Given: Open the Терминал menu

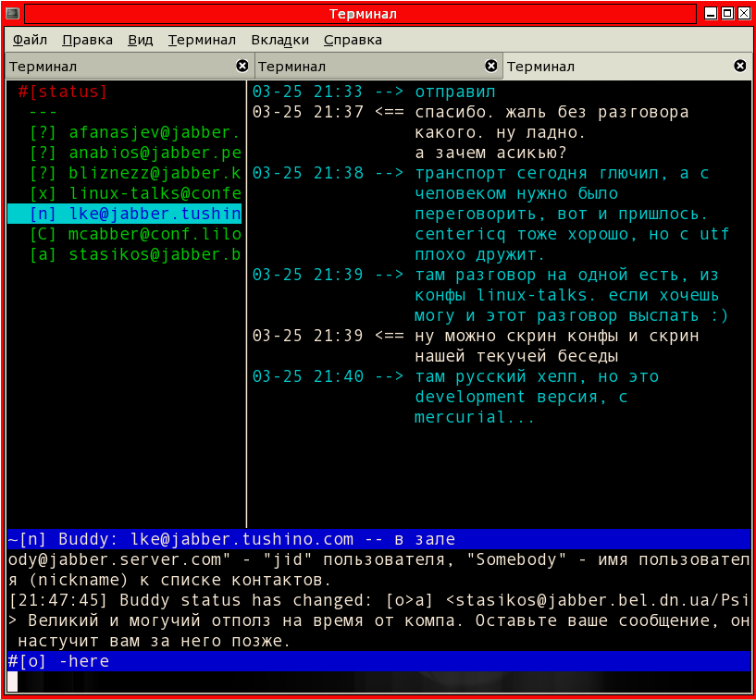Looking at the screenshot, I should (x=202, y=40).
